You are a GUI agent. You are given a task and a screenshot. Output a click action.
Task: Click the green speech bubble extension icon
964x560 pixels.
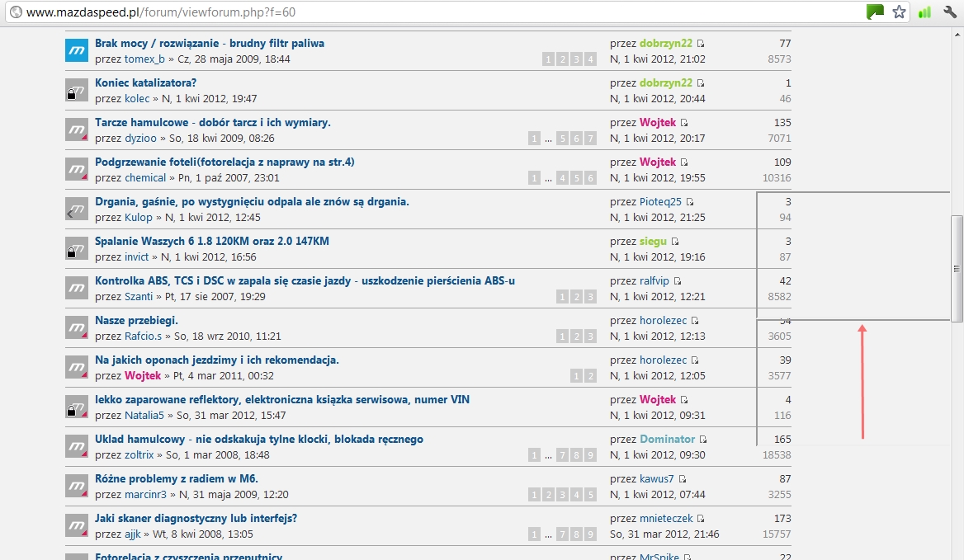(875, 12)
